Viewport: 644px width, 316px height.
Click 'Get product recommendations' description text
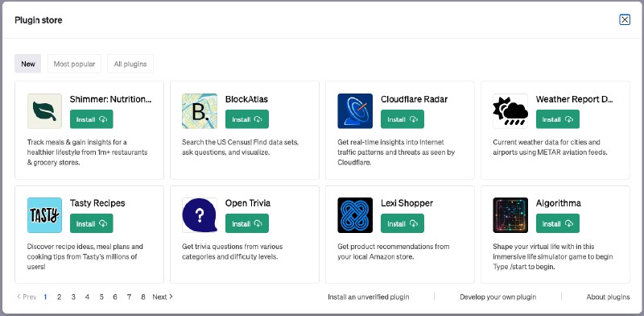click(394, 252)
